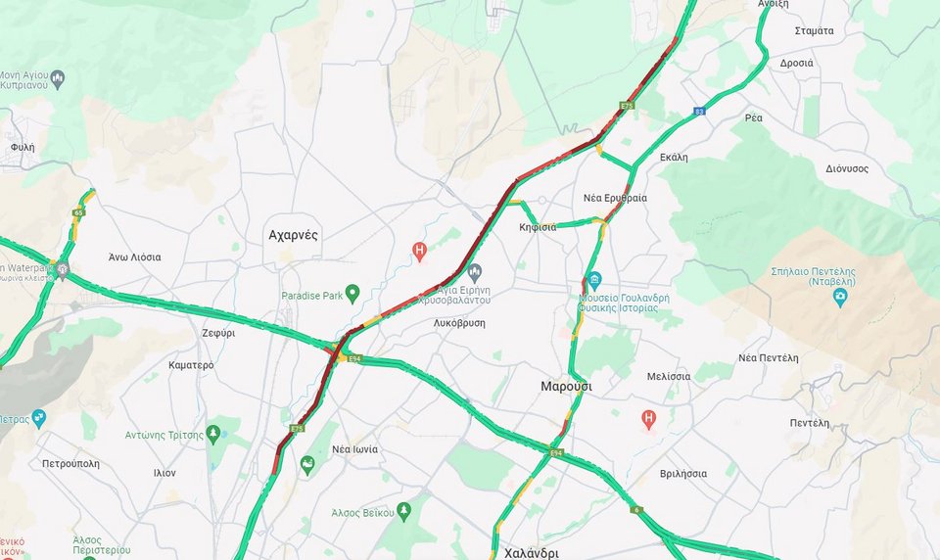This screenshot has height=560, width=940.
Task: Click the Paradise Park green pin
Action: coord(352,294)
